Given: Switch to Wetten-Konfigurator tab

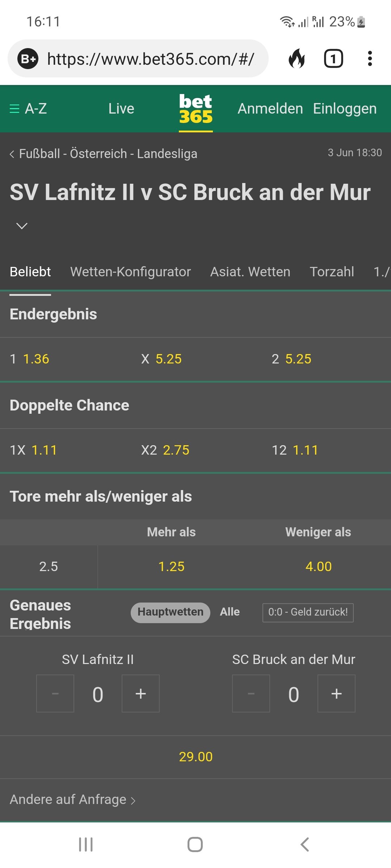Looking at the screenshot, I should pyautogui.click(x=130, y=272).
